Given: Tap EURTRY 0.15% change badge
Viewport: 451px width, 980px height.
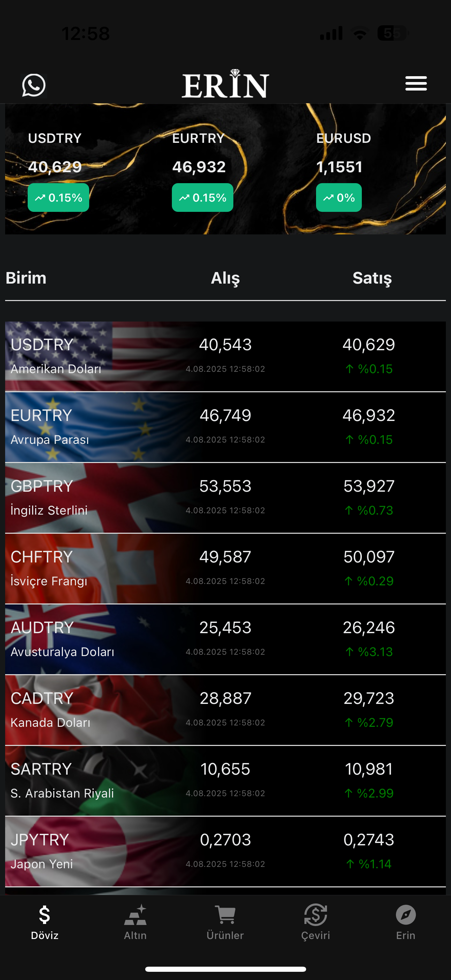Looking at the screenshot, I should [202, 198].
